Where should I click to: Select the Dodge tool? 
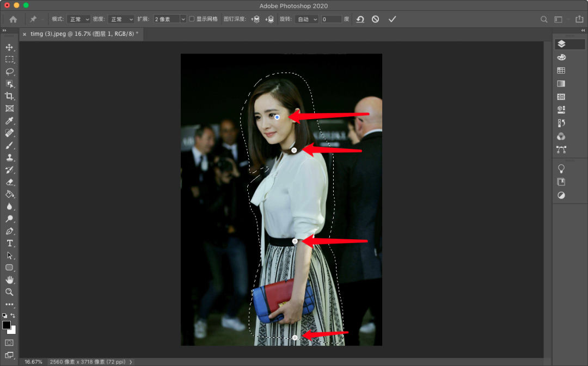(9, 219)
